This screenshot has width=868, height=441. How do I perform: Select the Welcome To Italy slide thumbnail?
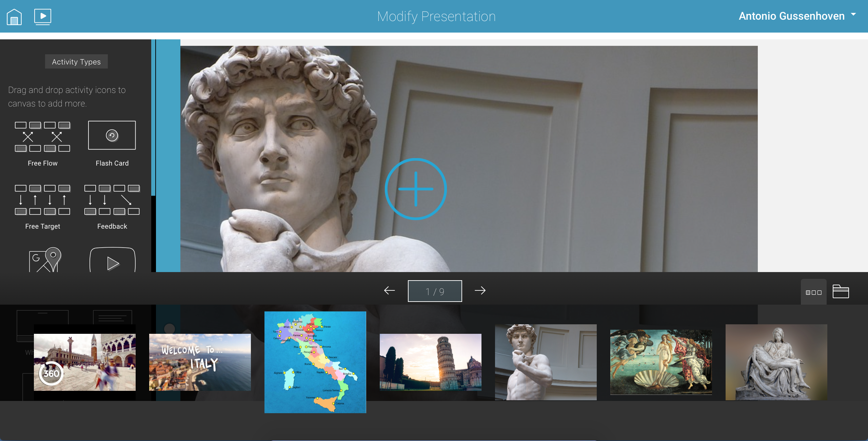point(200,362)
